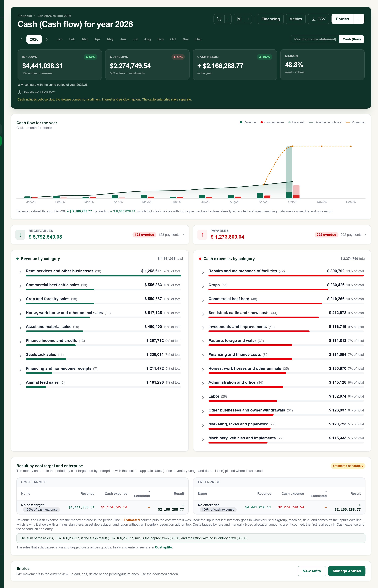Select the Oct month tab
The width and height of the screenshot is (378, 588).
coord(173,39)
